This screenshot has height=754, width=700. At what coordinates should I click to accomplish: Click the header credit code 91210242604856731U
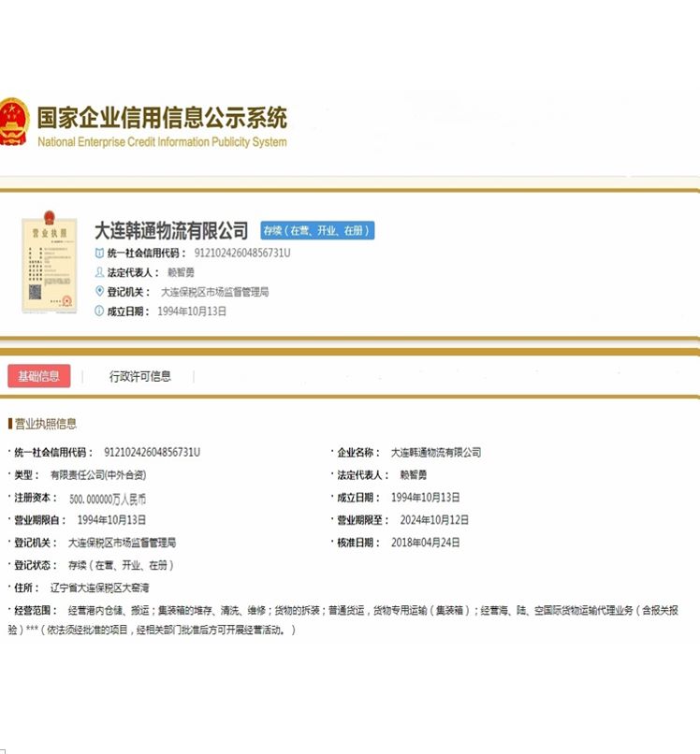tap(242, 253)
